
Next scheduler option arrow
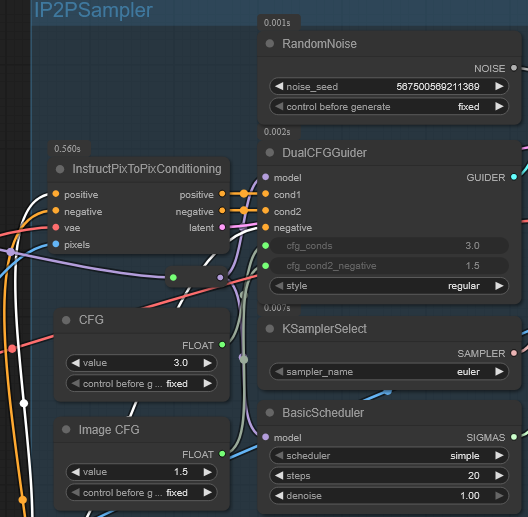[499, 456]
